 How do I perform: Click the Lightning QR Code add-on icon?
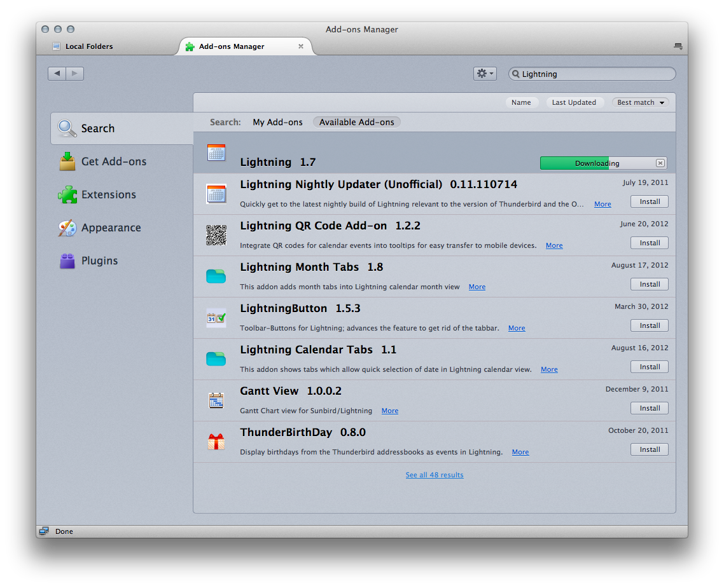[x=216, y=235]
